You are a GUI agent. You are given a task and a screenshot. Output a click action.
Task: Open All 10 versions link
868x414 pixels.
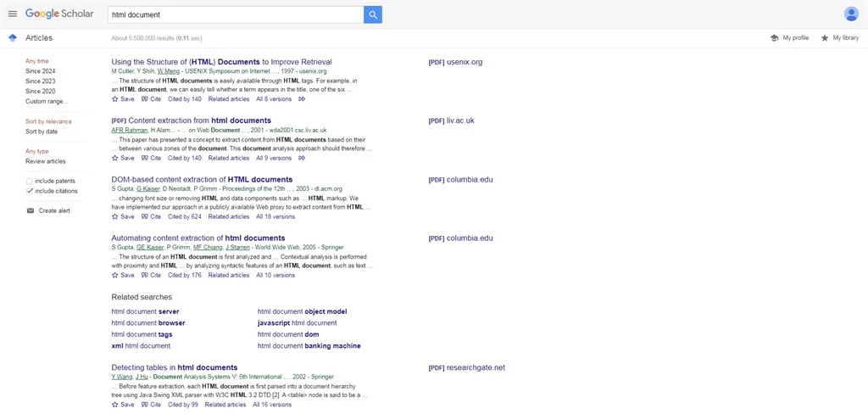tap(275, 275)
